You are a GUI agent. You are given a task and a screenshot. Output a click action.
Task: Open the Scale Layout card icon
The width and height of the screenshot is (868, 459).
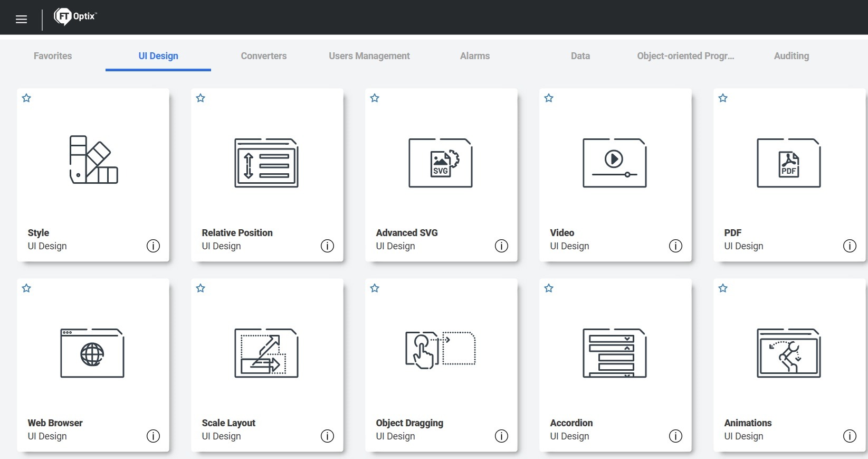(266, 353)
